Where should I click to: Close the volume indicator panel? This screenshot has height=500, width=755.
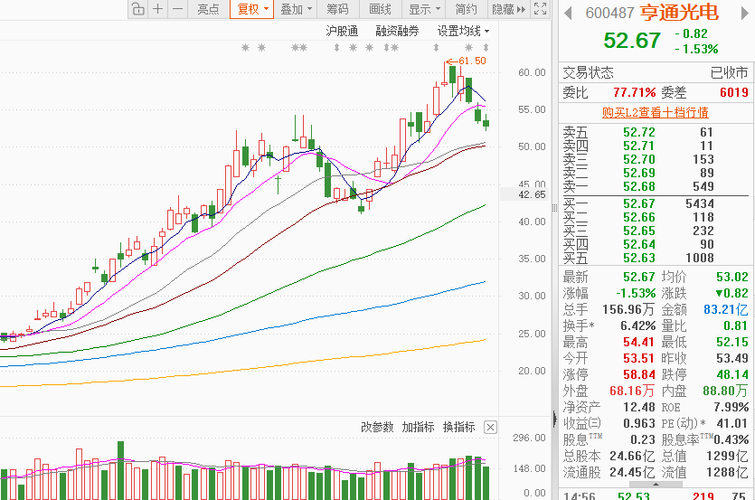(x=490, y=427)
